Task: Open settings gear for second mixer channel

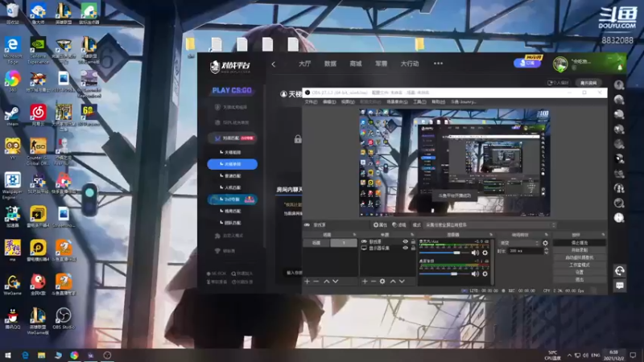Action: [485, 274]
